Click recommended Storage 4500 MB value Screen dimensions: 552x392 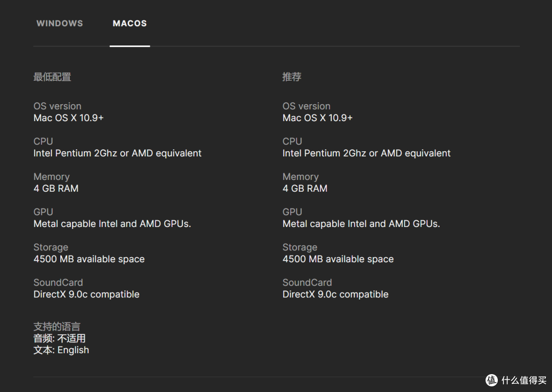point(338,259)
